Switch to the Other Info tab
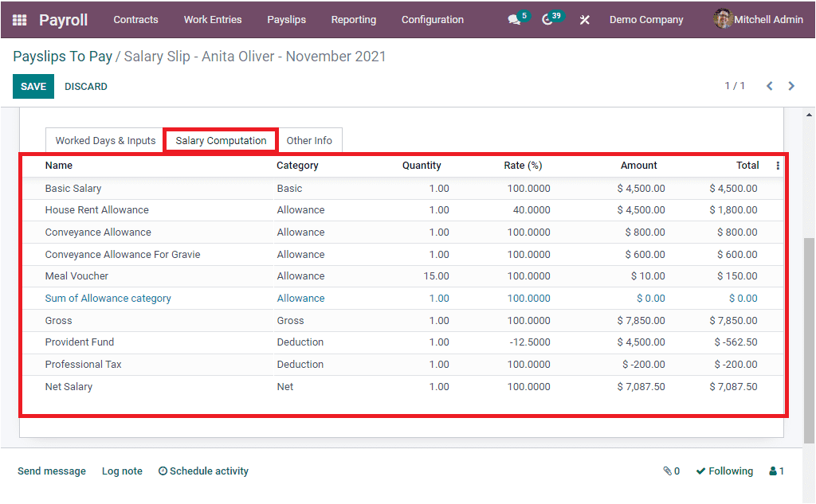Image resolution: width=816 pixels, height=504 pixels. [310, 140]
